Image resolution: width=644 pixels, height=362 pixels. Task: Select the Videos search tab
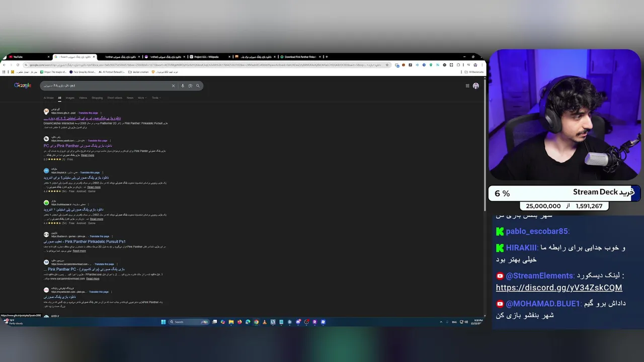(x=83, y=98)
